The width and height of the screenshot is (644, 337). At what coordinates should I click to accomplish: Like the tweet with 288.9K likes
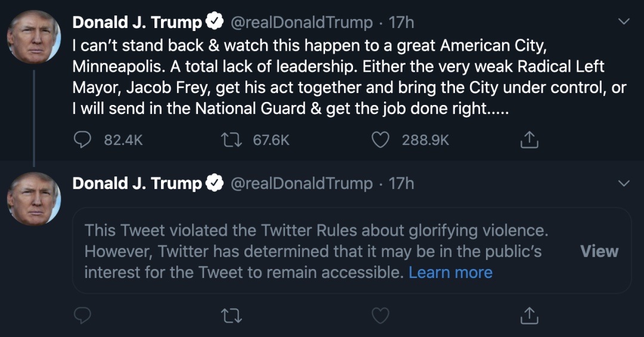click(380, 140)
